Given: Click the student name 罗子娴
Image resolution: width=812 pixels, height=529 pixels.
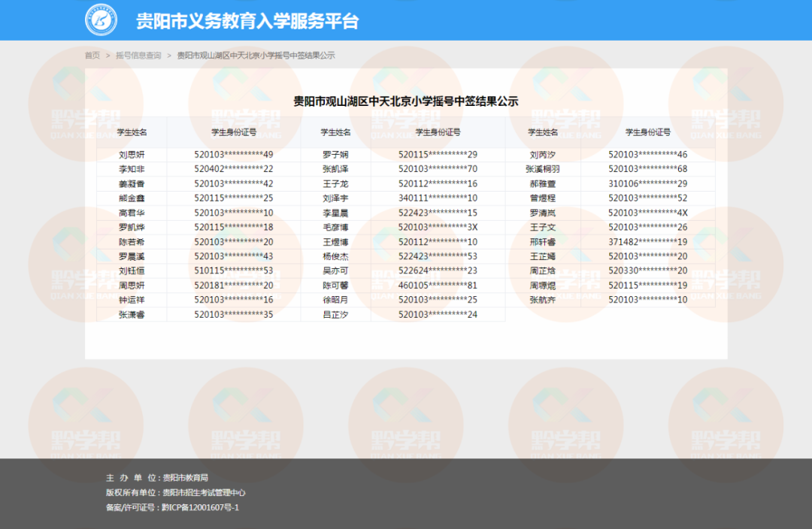Looking at the screenshot, I should point(335,155).
